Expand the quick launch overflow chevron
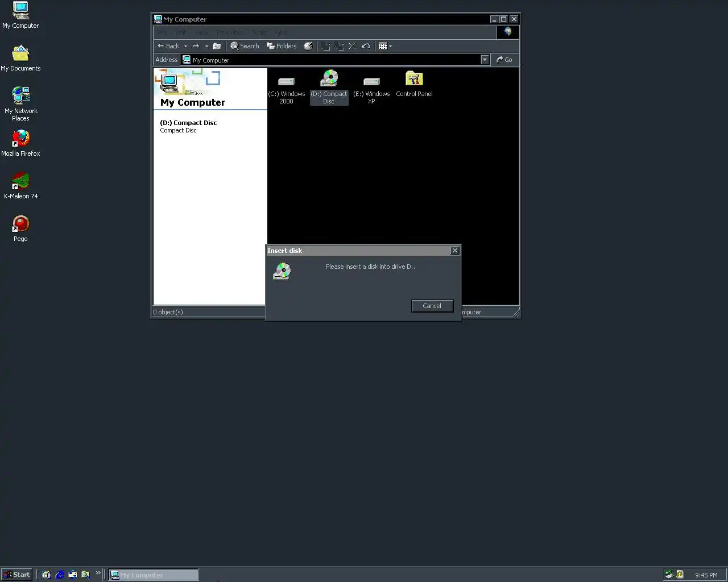 pyautogui.click(x=98, y=573)
